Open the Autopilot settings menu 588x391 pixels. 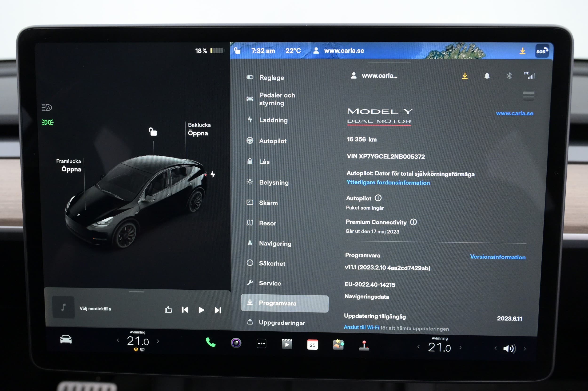(x=266, y=141)
